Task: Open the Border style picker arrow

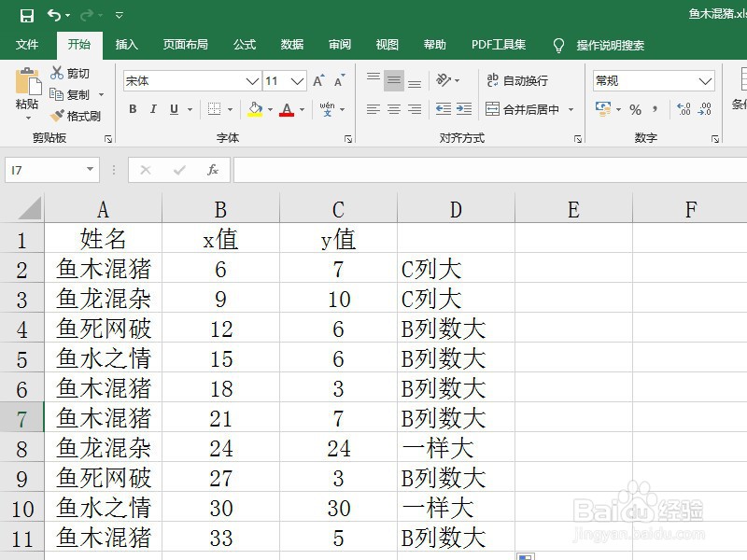Action: point(230,109)
